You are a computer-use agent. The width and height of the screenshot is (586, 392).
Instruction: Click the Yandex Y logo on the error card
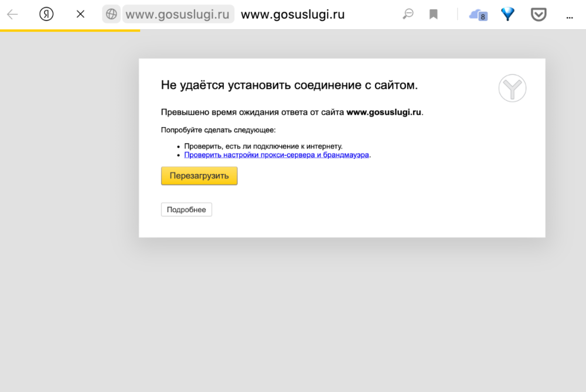[512, 88]
